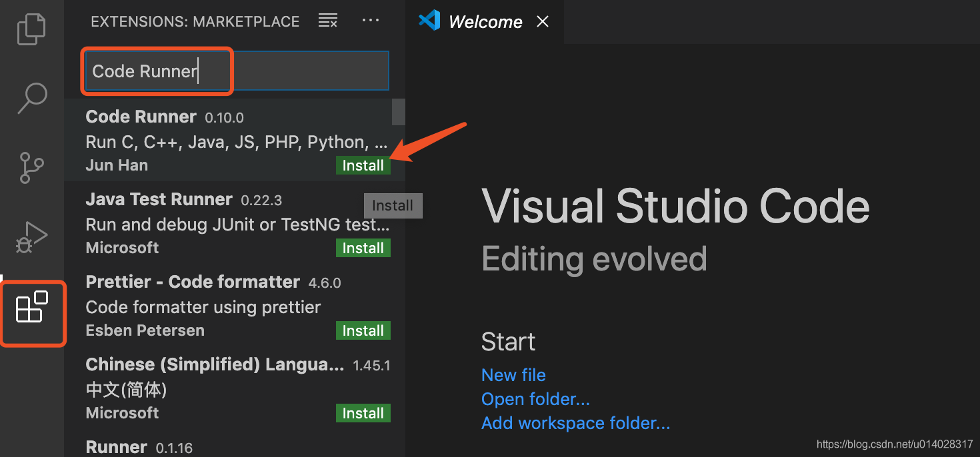Viewport: 980px width, 457px height.
Task: Click the extensions list scrollbar thumb
Action: pyautogui.click(x=398, y=112)
